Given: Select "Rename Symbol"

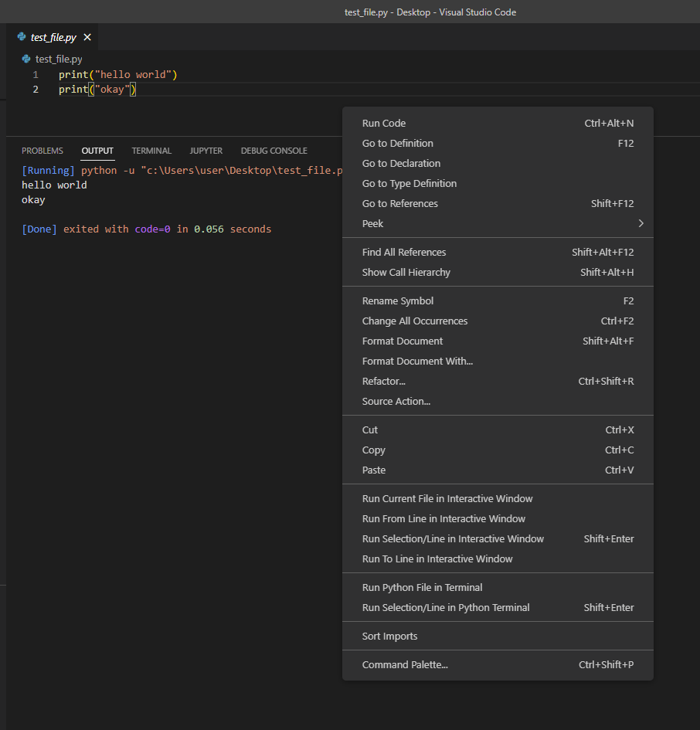Looking at the screenshot, I should click(397, 300).
